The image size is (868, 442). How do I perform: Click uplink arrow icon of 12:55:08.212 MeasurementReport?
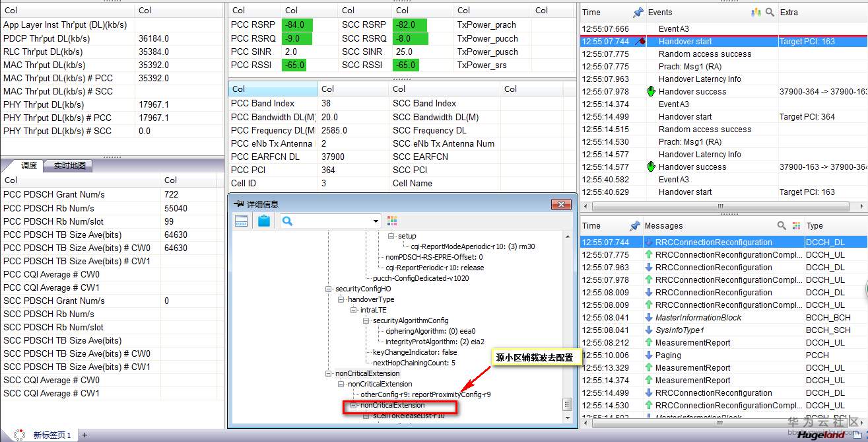click(649, 343)
